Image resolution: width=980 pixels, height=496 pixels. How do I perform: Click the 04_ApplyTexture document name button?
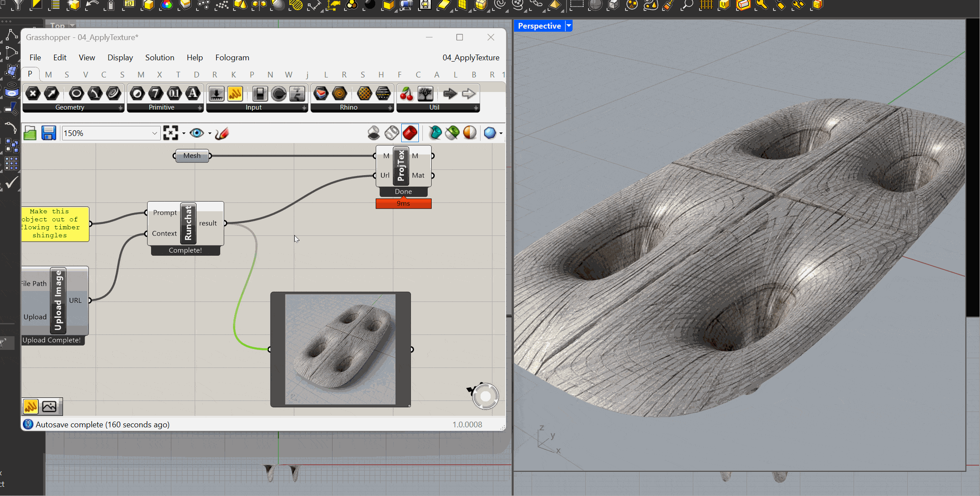(471, 58)
